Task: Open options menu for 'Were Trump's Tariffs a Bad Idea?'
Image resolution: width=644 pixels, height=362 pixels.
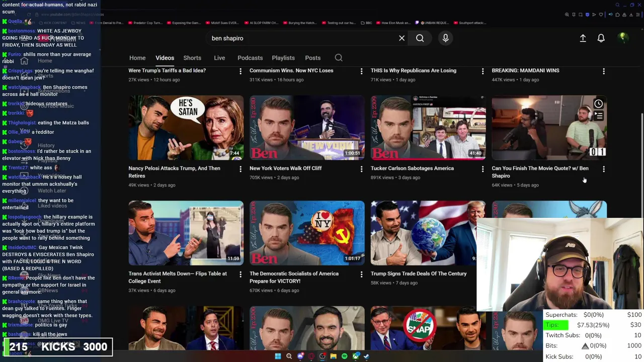Action: pyautogui.click(x=240, y=71)
